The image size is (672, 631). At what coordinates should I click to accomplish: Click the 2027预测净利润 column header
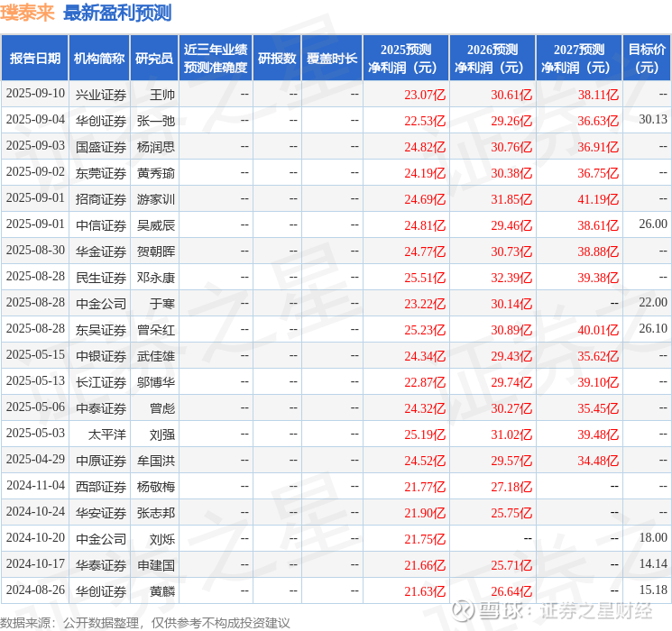[x=579, y=59]
